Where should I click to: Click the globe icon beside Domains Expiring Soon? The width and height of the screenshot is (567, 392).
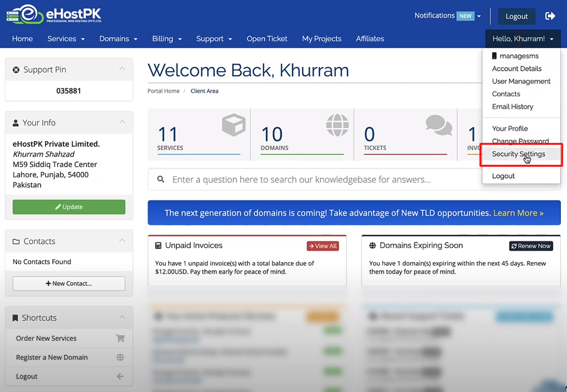373,246
